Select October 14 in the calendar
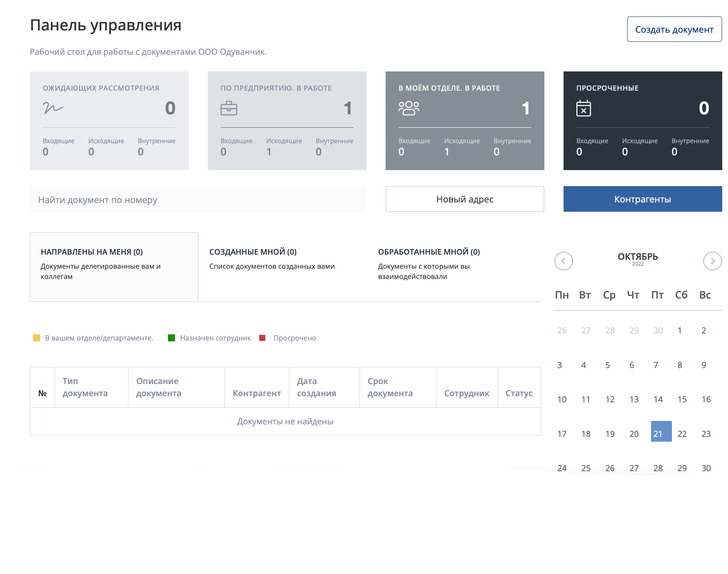The height and width of the screenshot is (574, 728). coord(658,399)
